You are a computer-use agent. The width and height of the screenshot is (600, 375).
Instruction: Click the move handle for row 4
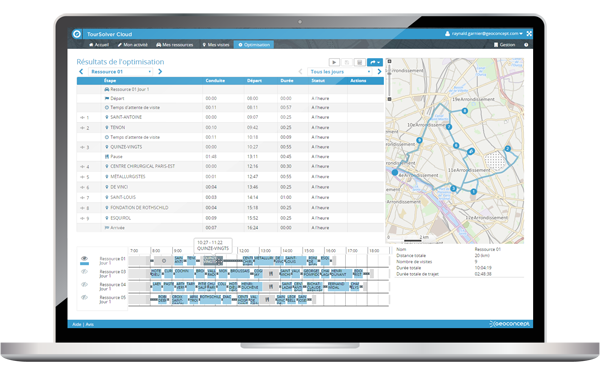click(82, 167)
